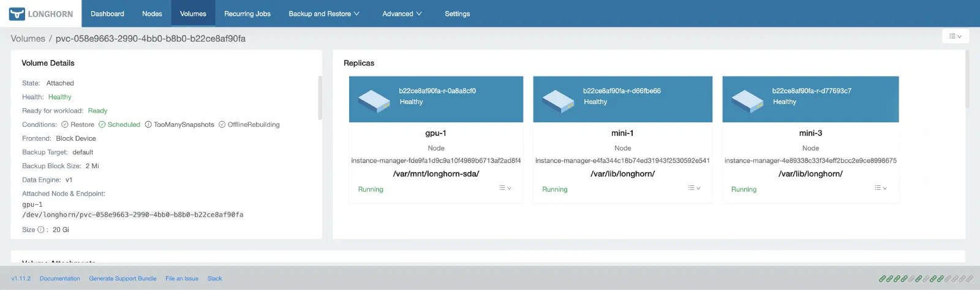The height and width of the screenshot is (290, 980).
Task: Go to the Dashboard tab
Action: tap(107, 13)
